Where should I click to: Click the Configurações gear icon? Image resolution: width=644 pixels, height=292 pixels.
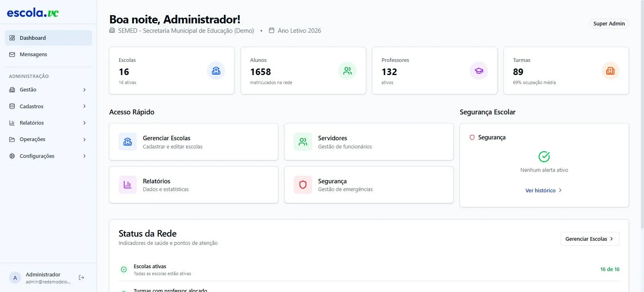pyautogui.click(x=12, y=156)
